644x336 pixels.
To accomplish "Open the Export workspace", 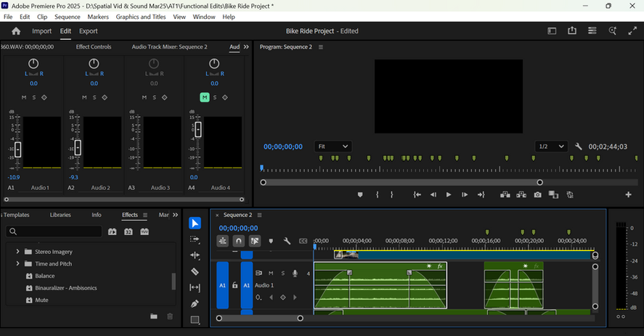I will pyautogui.click(x=89, y=31).
